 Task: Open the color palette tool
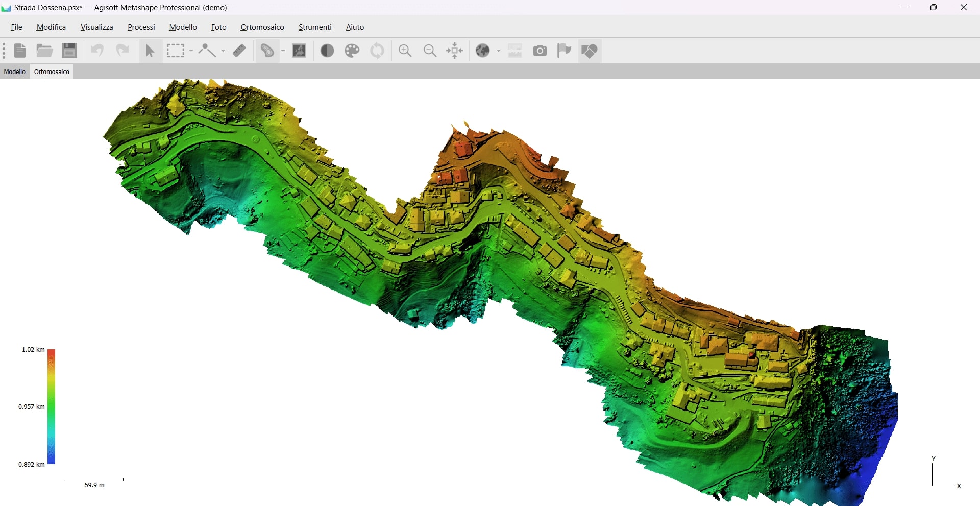point(352,51)
